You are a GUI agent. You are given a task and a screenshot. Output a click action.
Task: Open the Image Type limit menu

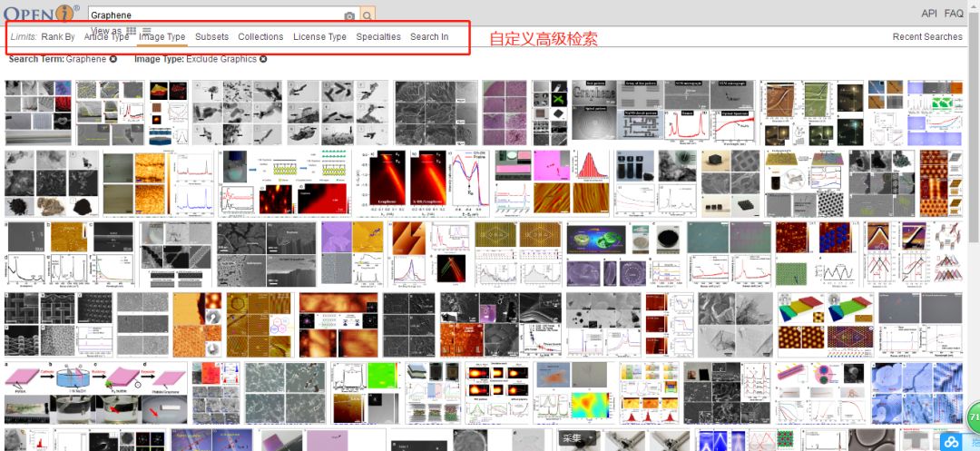[162, 37]
